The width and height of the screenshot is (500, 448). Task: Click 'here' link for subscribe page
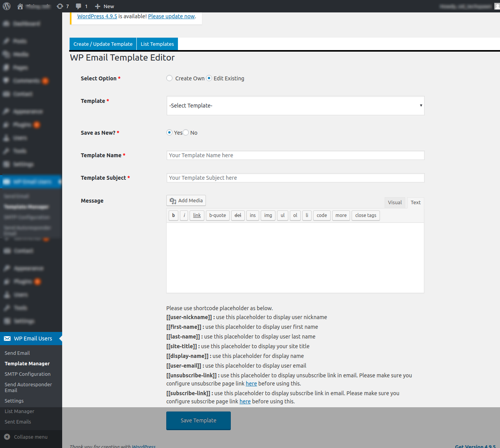(x=245, y=401)
